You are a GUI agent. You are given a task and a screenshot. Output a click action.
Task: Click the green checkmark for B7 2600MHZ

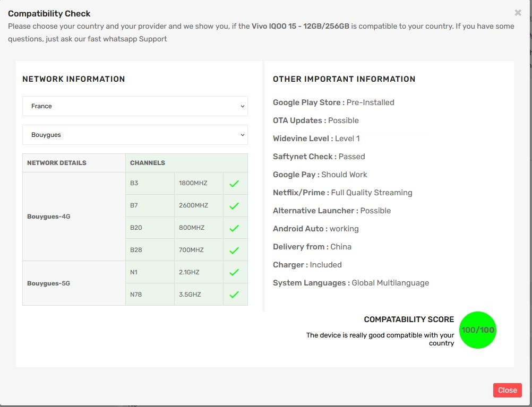(x=234, y=206)
